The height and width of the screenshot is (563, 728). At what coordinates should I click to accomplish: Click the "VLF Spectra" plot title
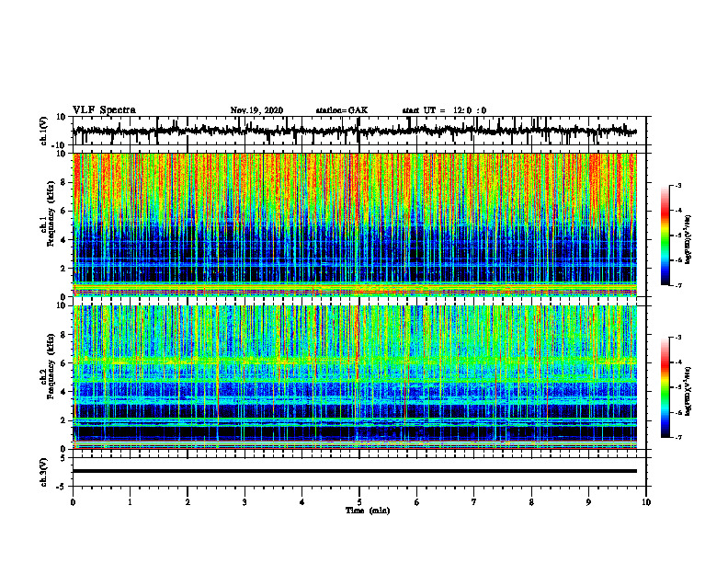pos(104,110)
